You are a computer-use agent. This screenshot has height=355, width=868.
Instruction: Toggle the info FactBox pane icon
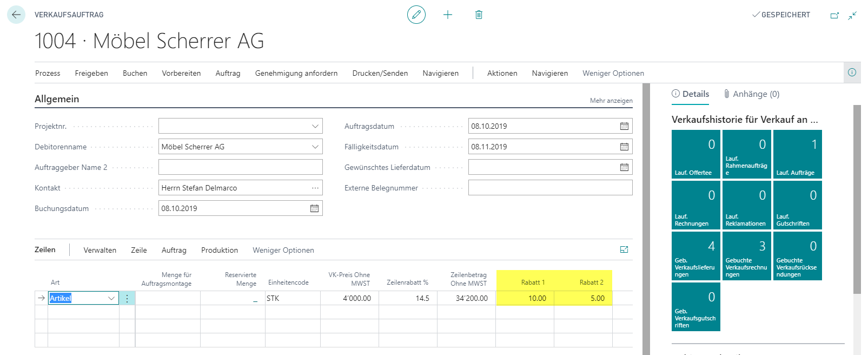pos(852,73)
